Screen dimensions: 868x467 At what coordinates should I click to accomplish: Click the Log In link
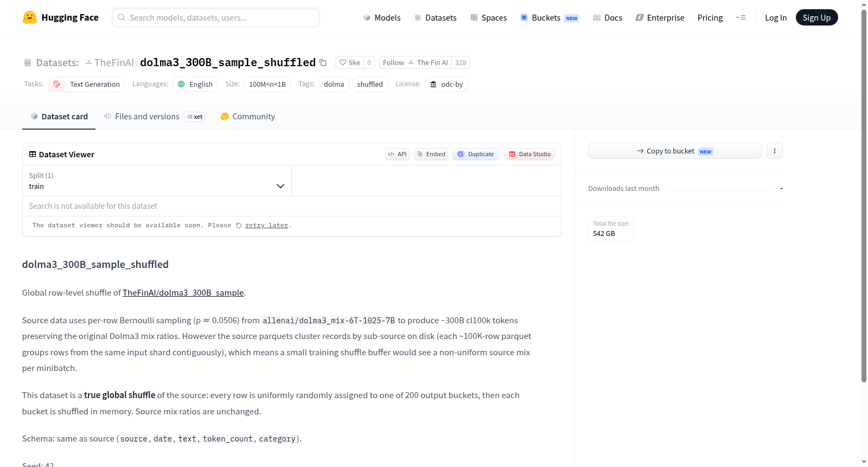[x=776, y=17]
